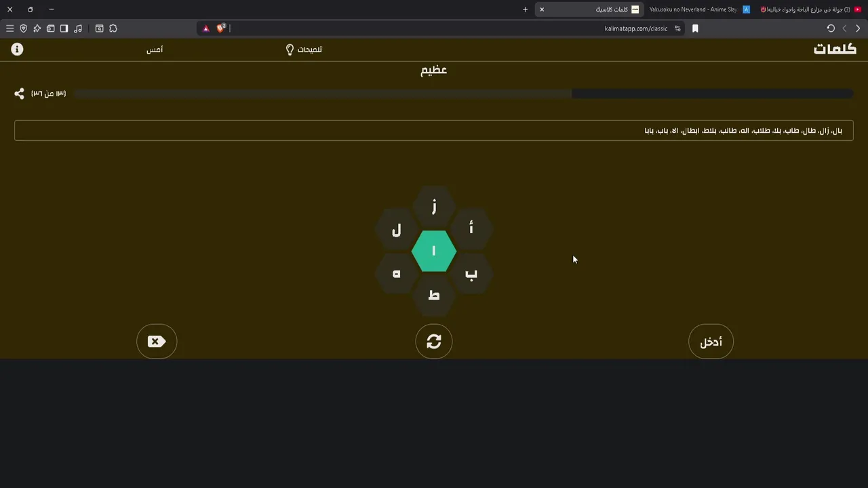868x488 pixels.
Task: Open the extensions puzzle icon
Action: (113, 28)
